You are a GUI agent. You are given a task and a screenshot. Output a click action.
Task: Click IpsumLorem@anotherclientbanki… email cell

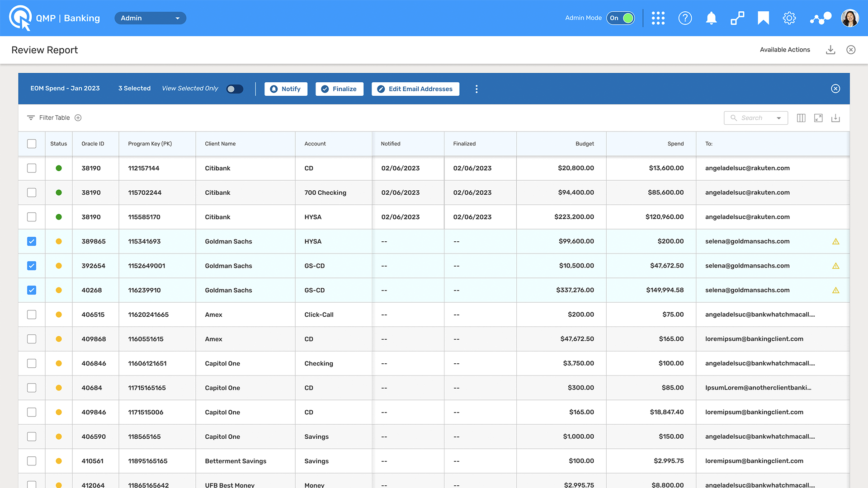click(x=758, y=388)
